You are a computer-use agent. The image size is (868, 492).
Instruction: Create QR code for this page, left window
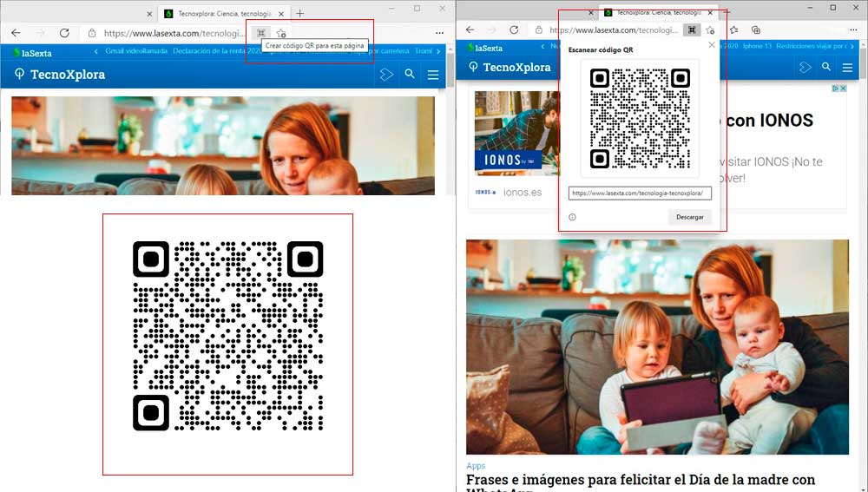tap(261, 33)
